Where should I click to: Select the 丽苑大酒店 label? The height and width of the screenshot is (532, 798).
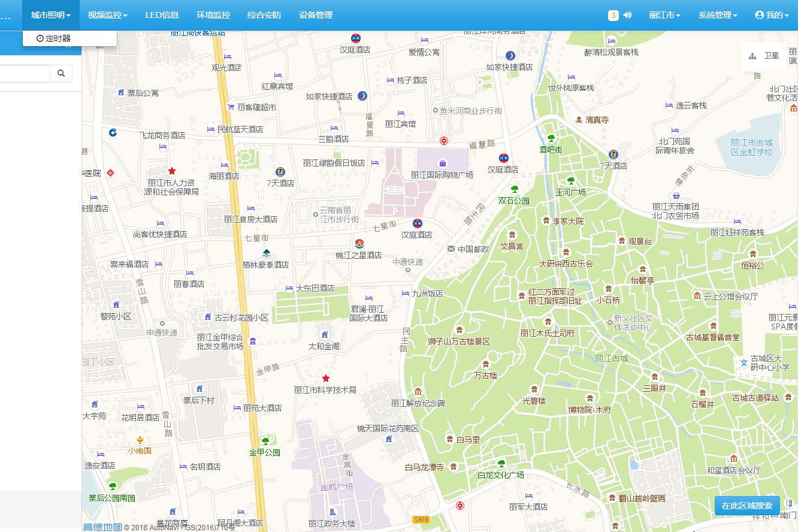click(262, 408)
